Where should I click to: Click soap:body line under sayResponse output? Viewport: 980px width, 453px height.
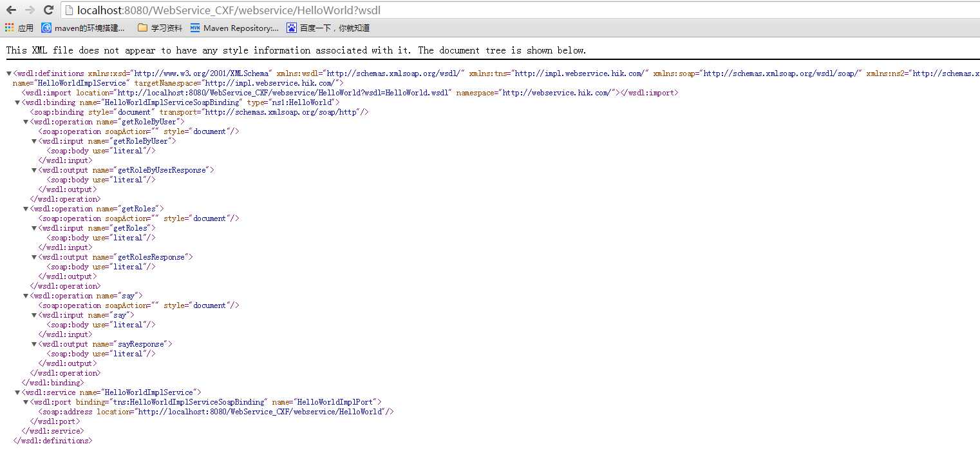click(101, 354)
